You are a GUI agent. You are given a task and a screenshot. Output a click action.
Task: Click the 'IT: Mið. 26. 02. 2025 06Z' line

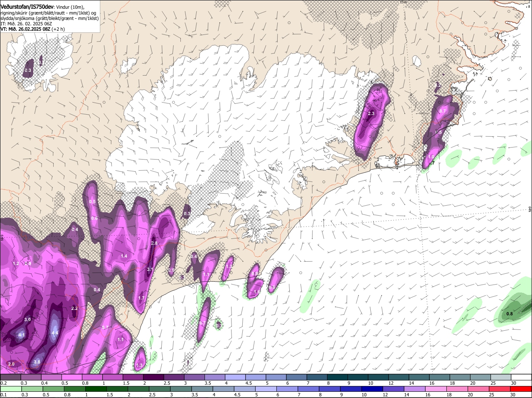[x=26, y=24]
